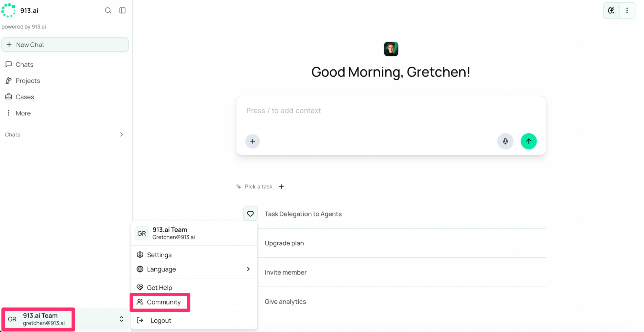Image resolution: width=644 pixels, height=332 pixels.
Task: Open Settings from the account menu
Action: coord(194,255)
